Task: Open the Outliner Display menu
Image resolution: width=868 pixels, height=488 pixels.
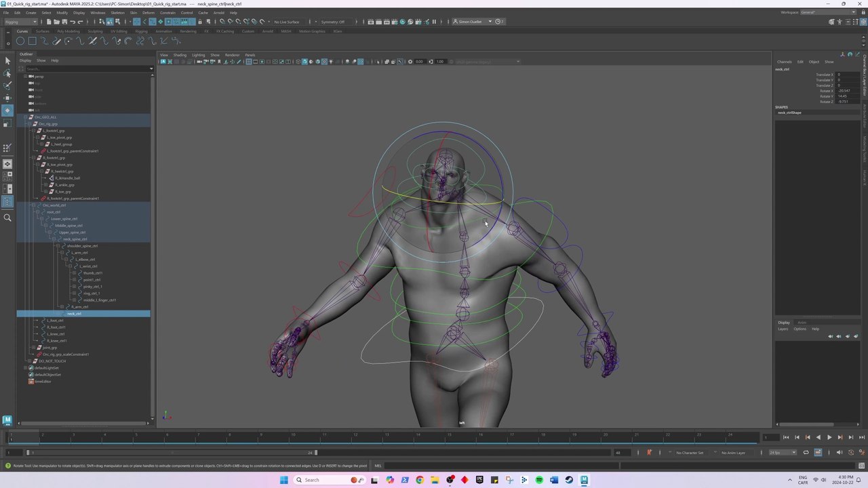Action: pyautogui.click(x=25, y=60)
